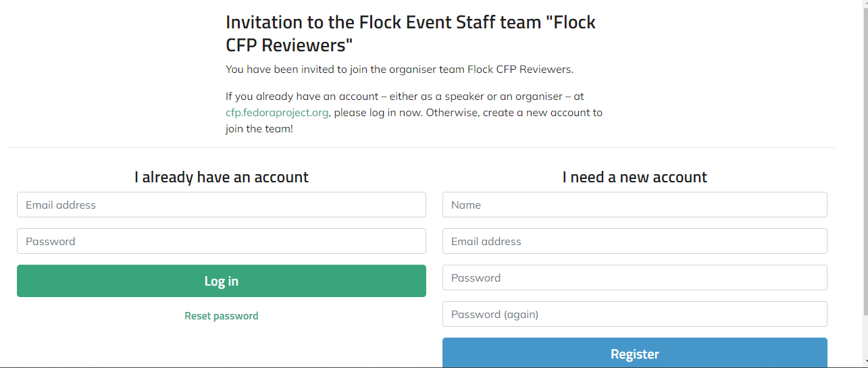868x368 pixels.
Task: Click the registration Email address field
Action: 635,241
